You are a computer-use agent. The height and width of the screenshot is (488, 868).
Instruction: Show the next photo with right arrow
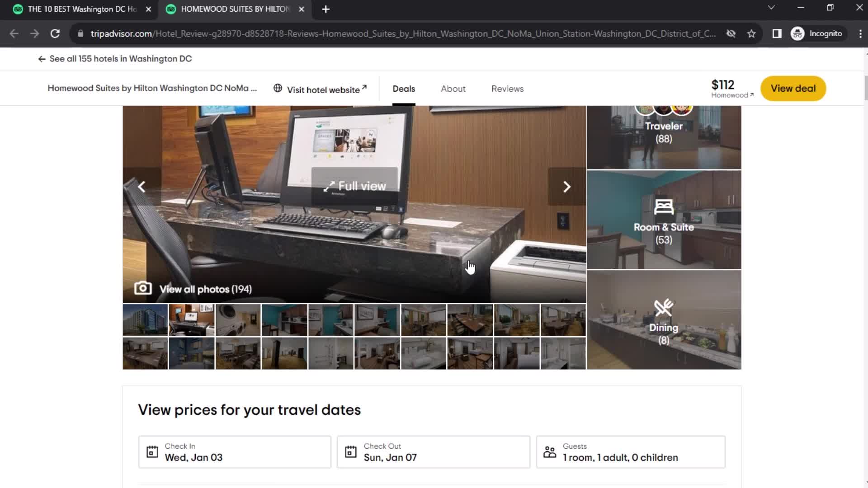(x=567, y=187)
